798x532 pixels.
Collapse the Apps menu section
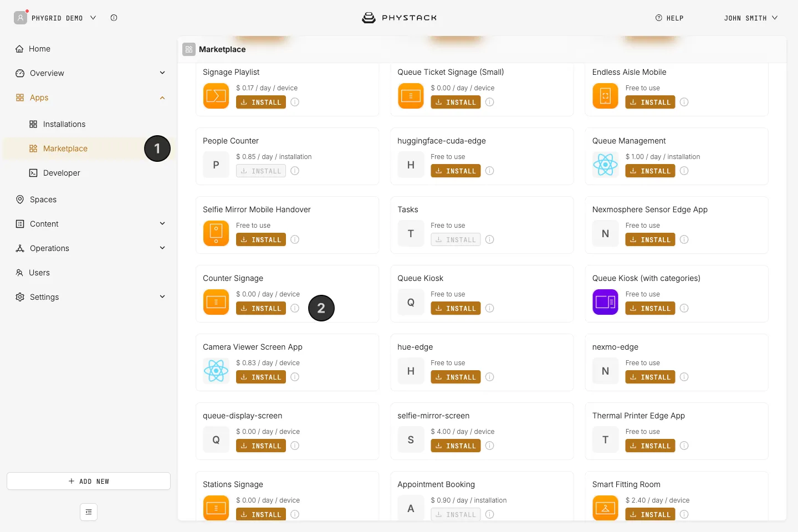coord(162,98)
